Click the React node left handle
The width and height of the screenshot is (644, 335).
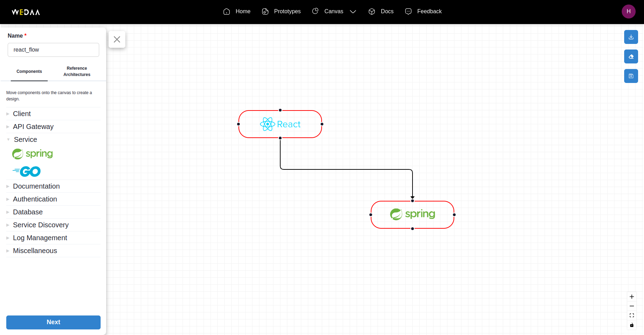click(x=238, y=124)
